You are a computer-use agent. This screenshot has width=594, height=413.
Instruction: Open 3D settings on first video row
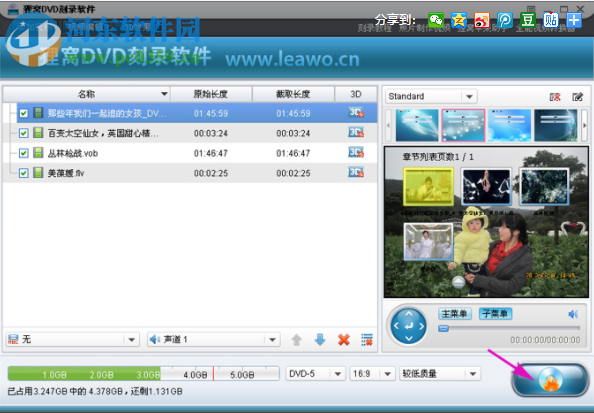point(356,113)
